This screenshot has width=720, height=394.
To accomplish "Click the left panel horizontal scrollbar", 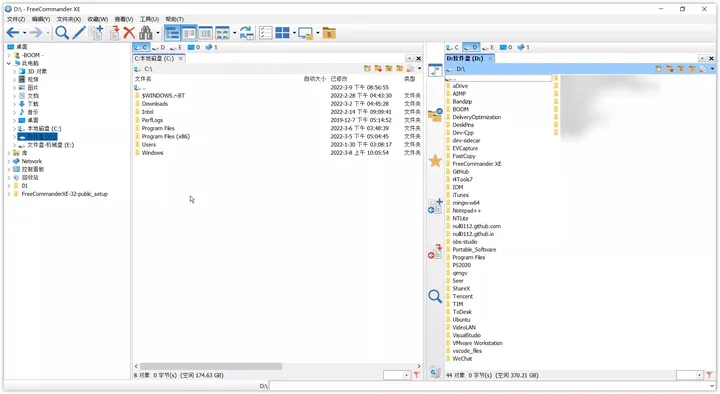I will [277, 366].
